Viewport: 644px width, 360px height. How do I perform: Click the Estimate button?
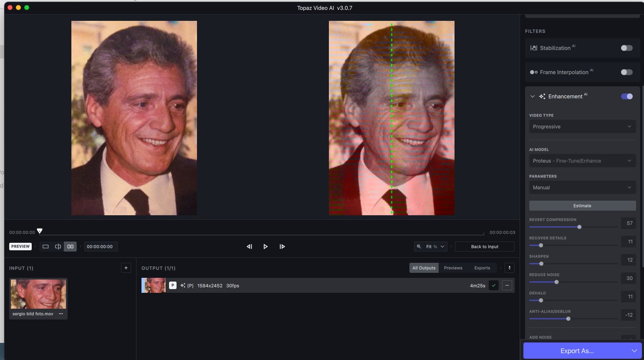coord(582,206)
